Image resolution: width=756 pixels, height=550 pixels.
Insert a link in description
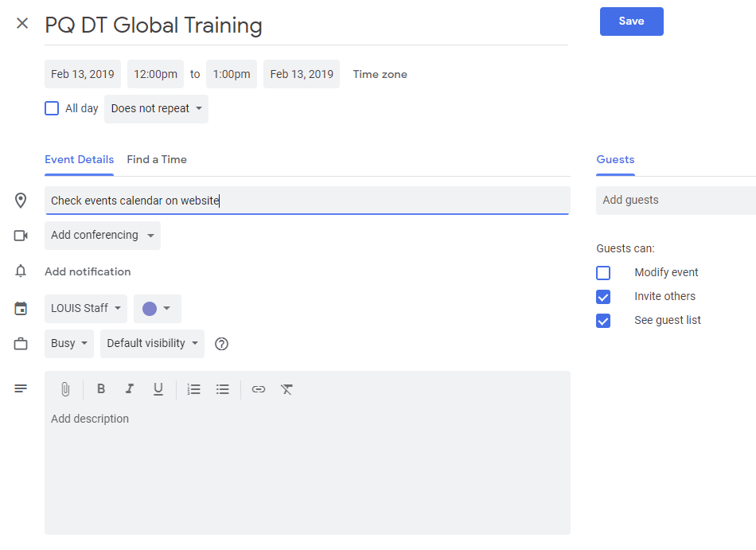[x=259, y=389]
